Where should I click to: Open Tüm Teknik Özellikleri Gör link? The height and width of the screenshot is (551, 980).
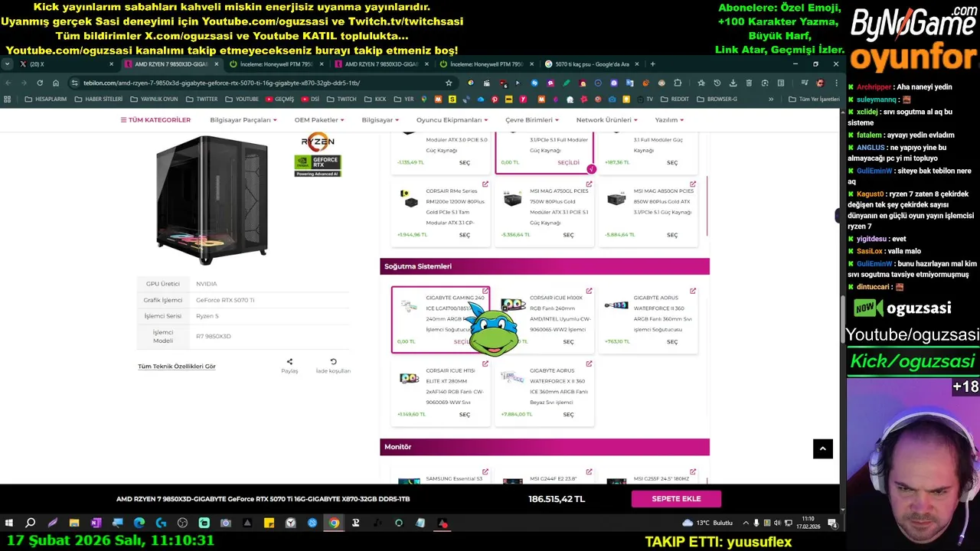point(177,367)
